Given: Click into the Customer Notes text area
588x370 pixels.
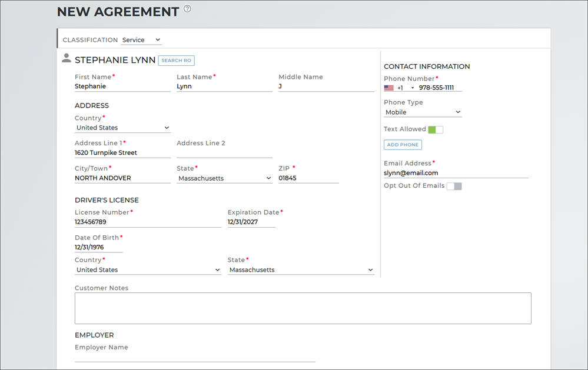Looking at the screenshot, I should point(303,308).
